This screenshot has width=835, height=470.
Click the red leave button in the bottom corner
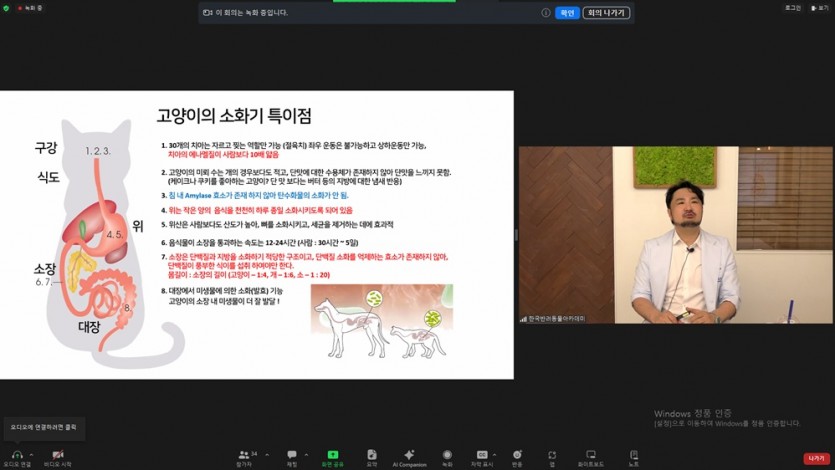(816, 458)
